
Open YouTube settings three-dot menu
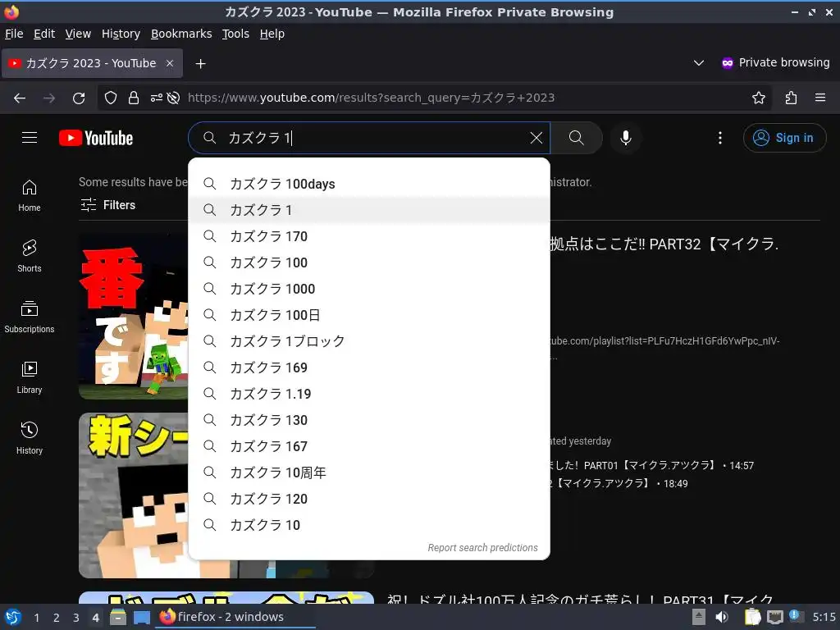coord(720,138)
